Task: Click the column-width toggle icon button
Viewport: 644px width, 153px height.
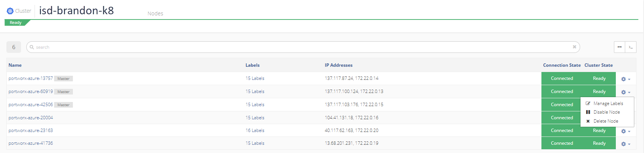Action: (620, 47)
